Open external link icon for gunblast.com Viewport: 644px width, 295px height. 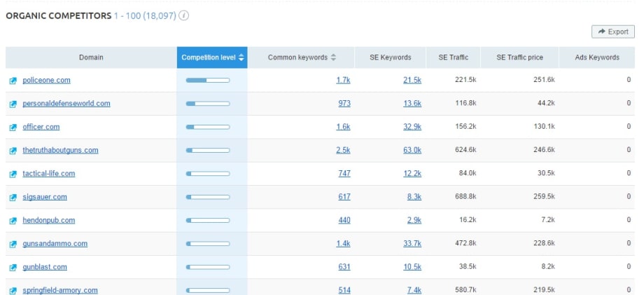click(x=13, y=268)
